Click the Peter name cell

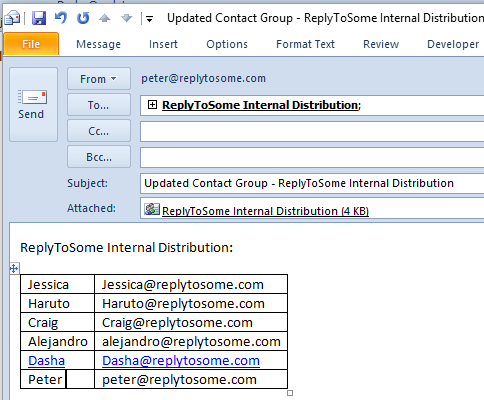57,379
